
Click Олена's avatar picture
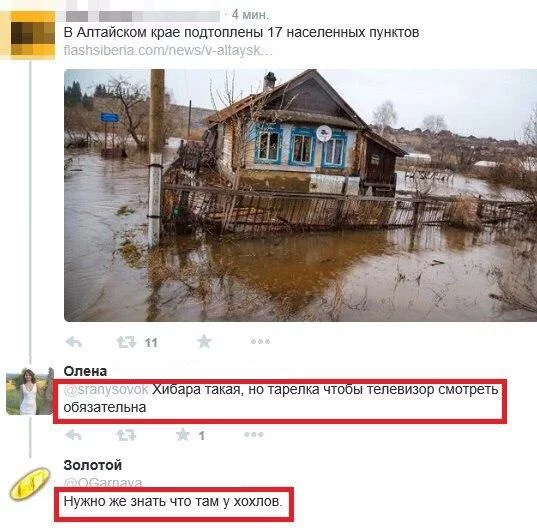click(x=30, y=391)
